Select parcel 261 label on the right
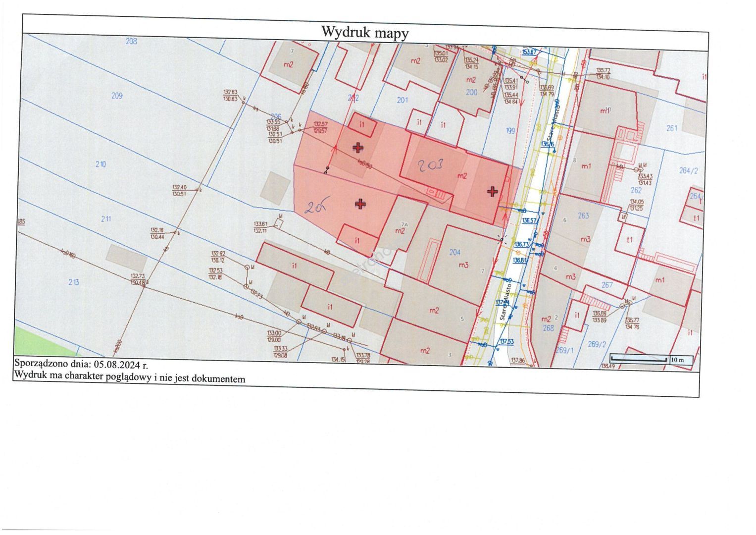Image resolution: width=756 pixels, height=535 pixels. 671,128
